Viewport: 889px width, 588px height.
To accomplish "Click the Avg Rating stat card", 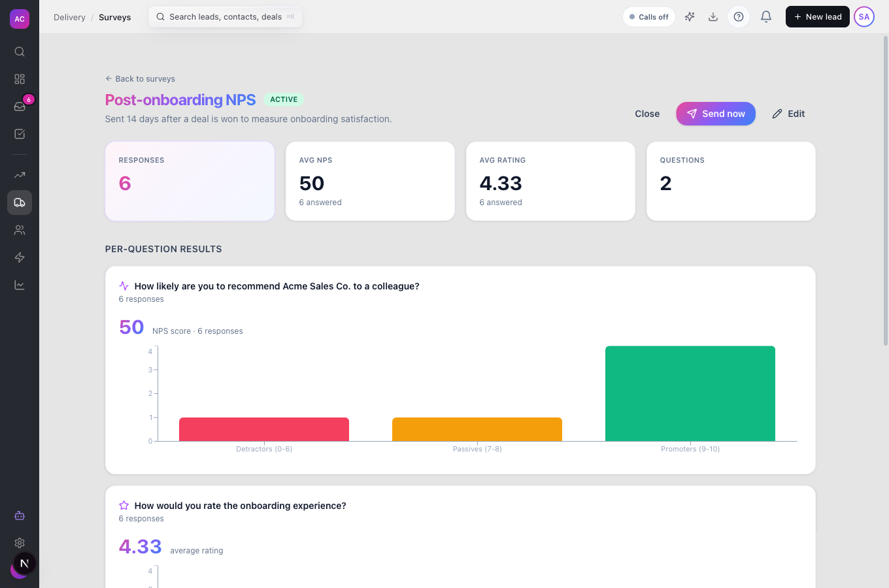I will click(x=550, y=182).
